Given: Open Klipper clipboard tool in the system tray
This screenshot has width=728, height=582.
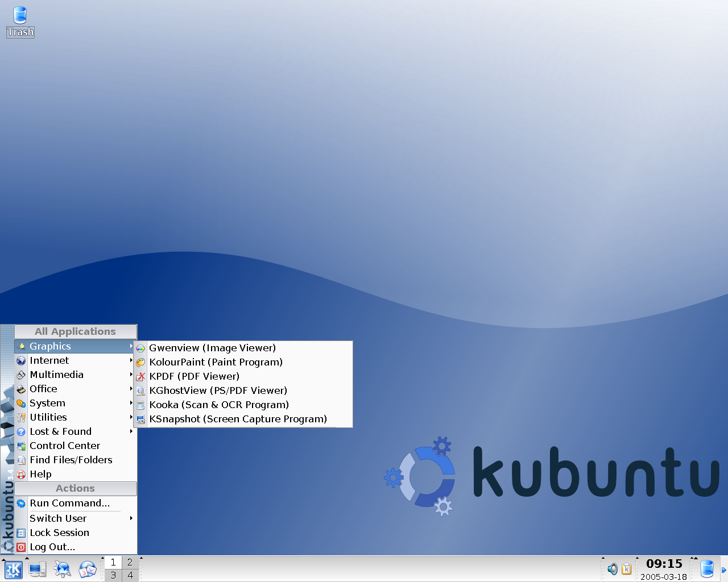Looking at the screenshot, I should click(626, 569).
